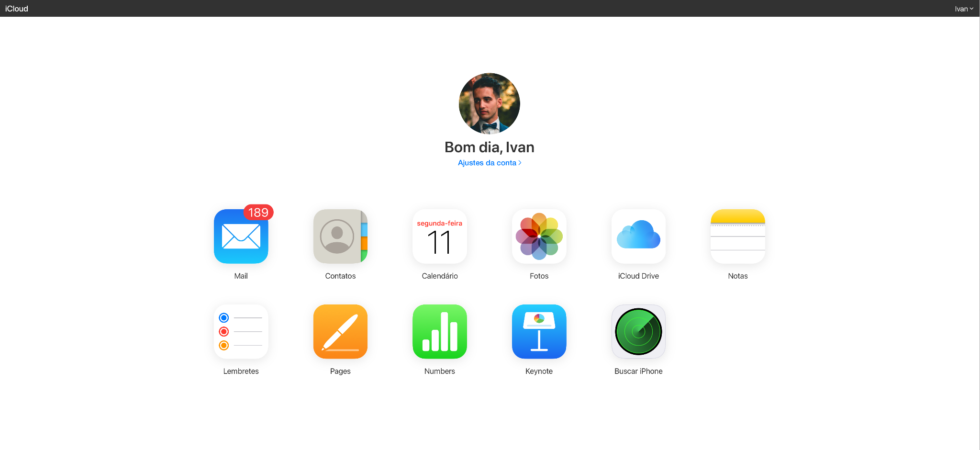The image size is (980, 450).
Task: Open the Mail app icon
Action: click(x=241, y=236)
